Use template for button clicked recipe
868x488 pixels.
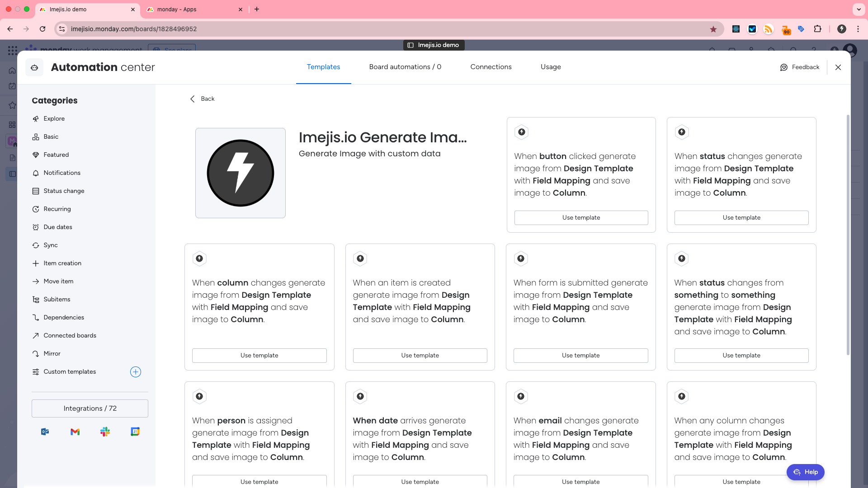point(581,218)
